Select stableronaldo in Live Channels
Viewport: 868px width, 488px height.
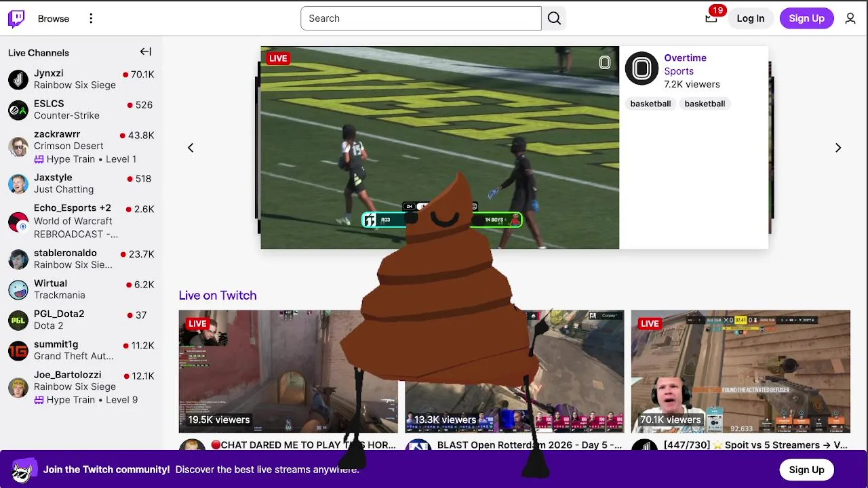81,259
